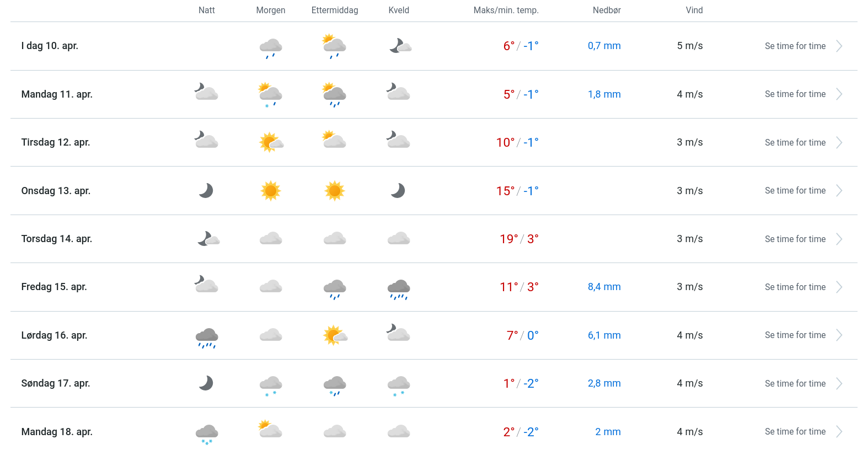The width and height of the screenshot is (868, 455).
Task: Select the Tirsdag 12. apr. row label
Action: [56, 142]
